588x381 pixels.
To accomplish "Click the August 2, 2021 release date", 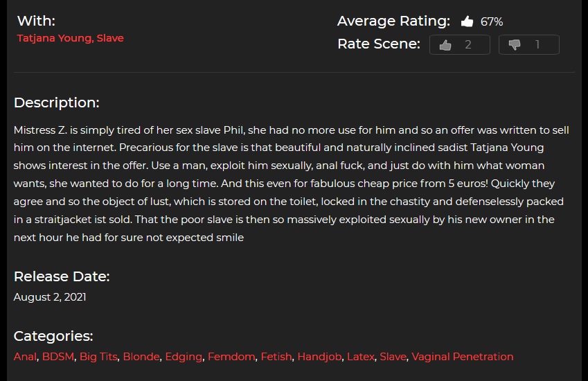I will click(x=50, y=297).
